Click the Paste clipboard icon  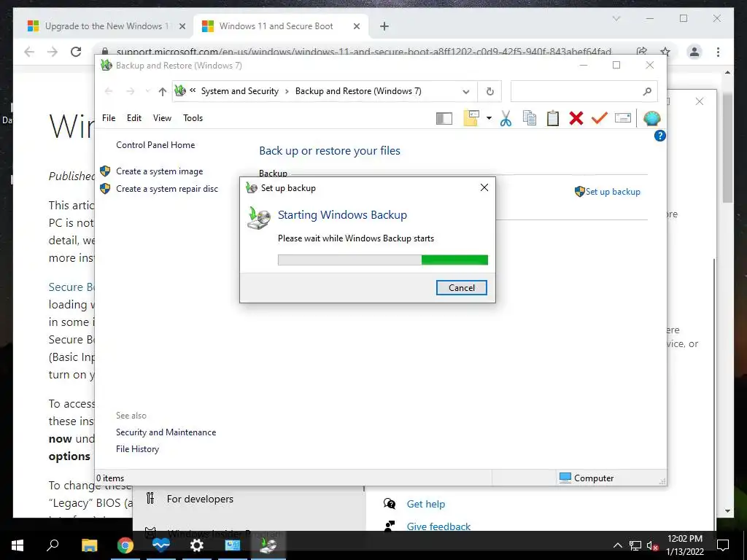[553, 118]
